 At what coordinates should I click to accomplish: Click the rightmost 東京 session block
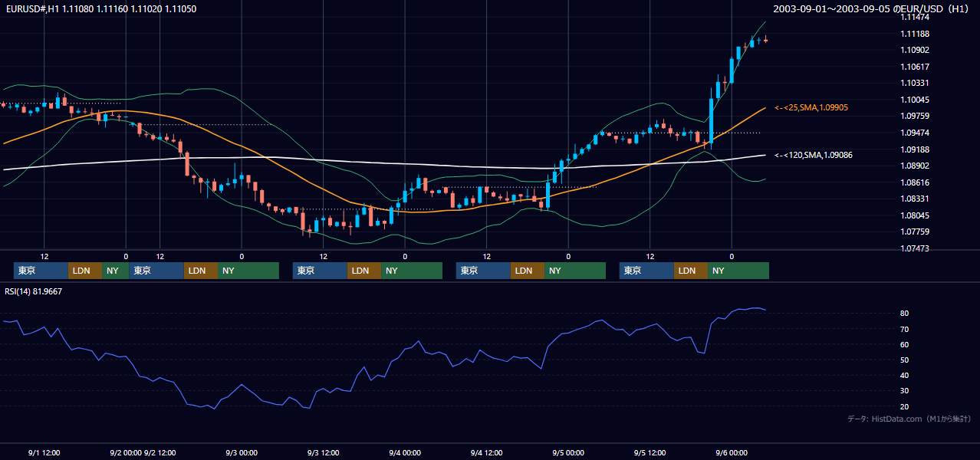[647, 271]
